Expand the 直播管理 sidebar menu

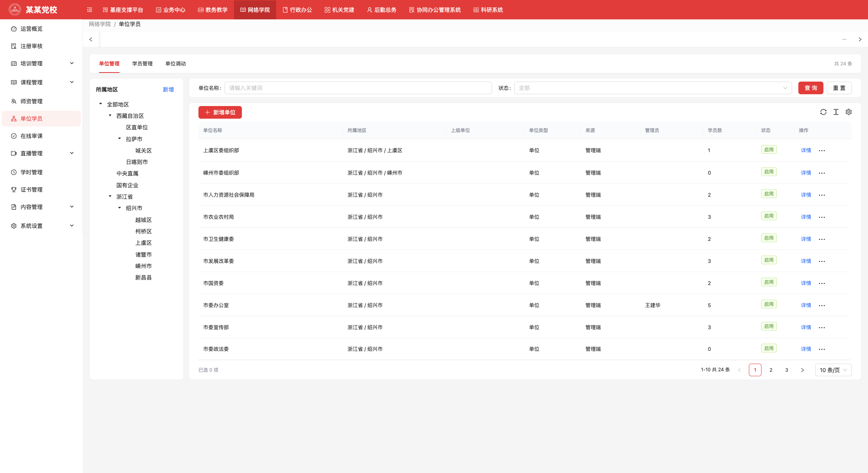point(41,153)
